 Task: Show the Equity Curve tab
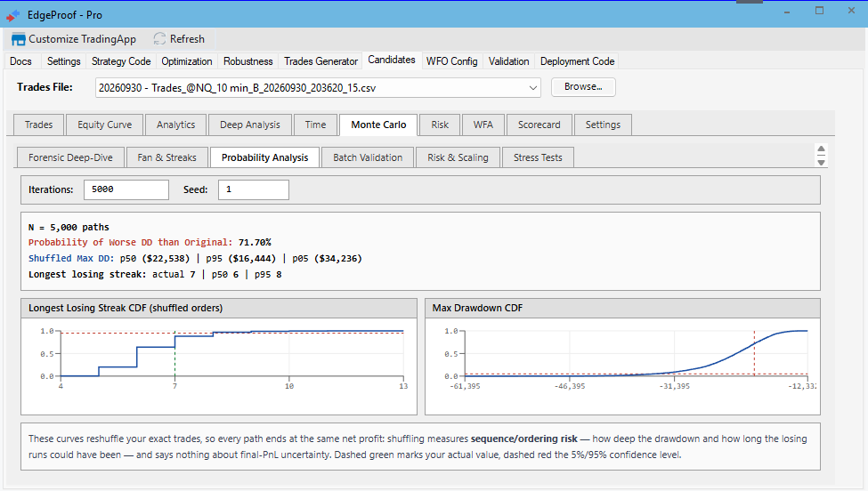[x=105, y=125]
